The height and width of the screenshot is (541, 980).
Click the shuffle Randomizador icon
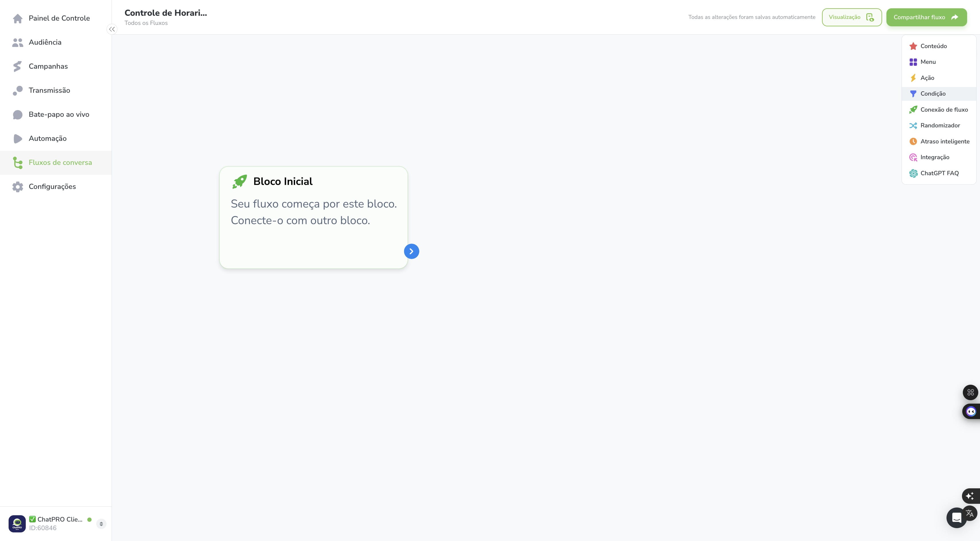tap(913, 126)
